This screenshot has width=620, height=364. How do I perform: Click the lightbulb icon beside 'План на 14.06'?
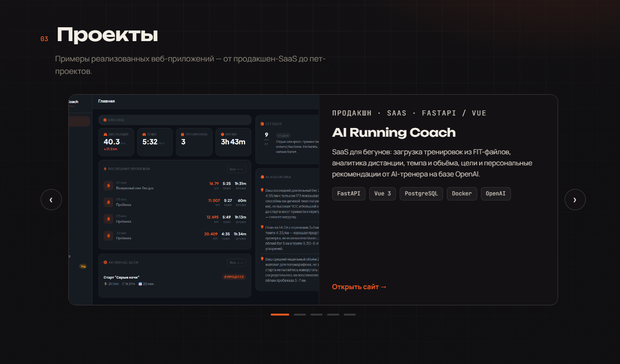tap(262, 227)
